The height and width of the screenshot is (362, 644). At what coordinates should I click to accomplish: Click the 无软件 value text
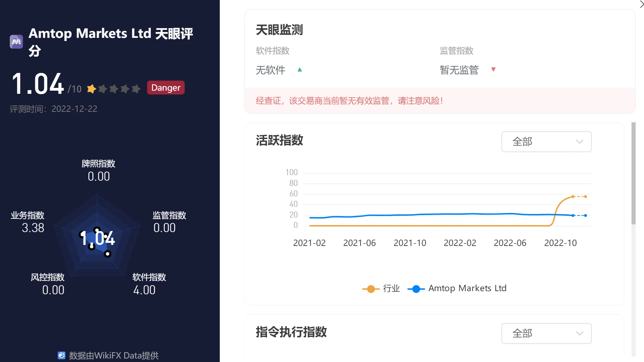[271, 70]
